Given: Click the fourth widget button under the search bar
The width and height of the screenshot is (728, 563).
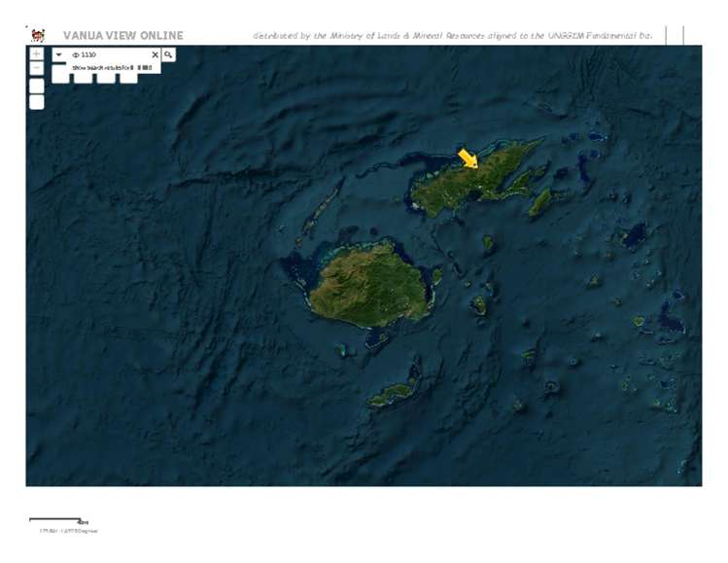Looking at the screenshot, I should pos(128,77).
